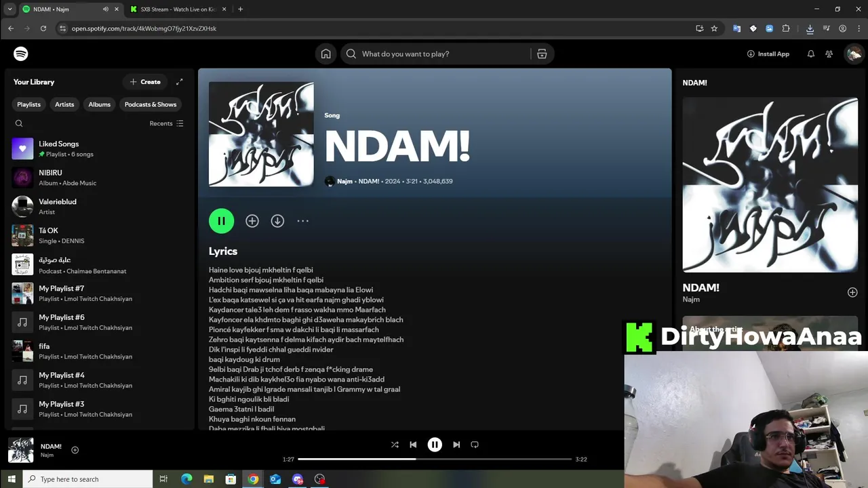Open the user profile avatar

(x=854, y=54)
